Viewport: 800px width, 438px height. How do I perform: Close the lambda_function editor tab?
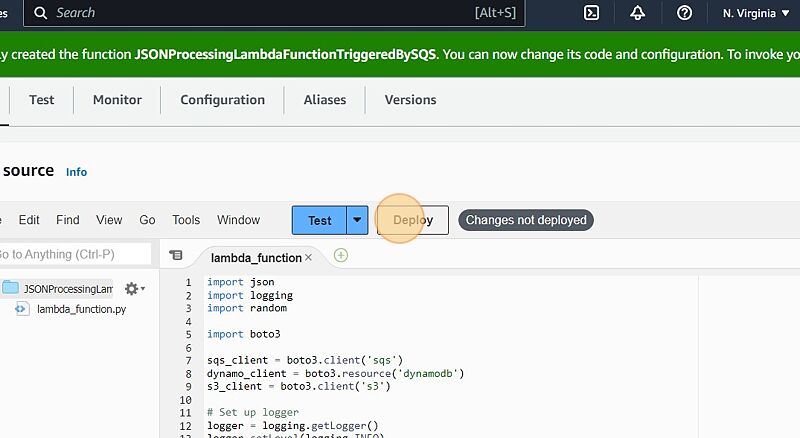[308, 258]
